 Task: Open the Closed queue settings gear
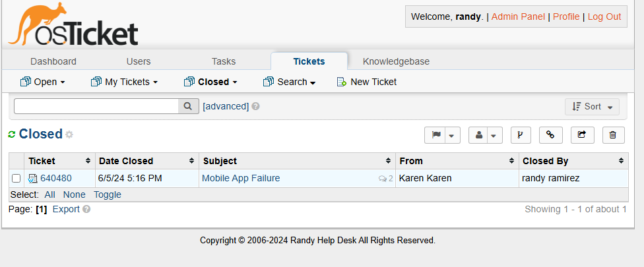click(x=69, y=134)
